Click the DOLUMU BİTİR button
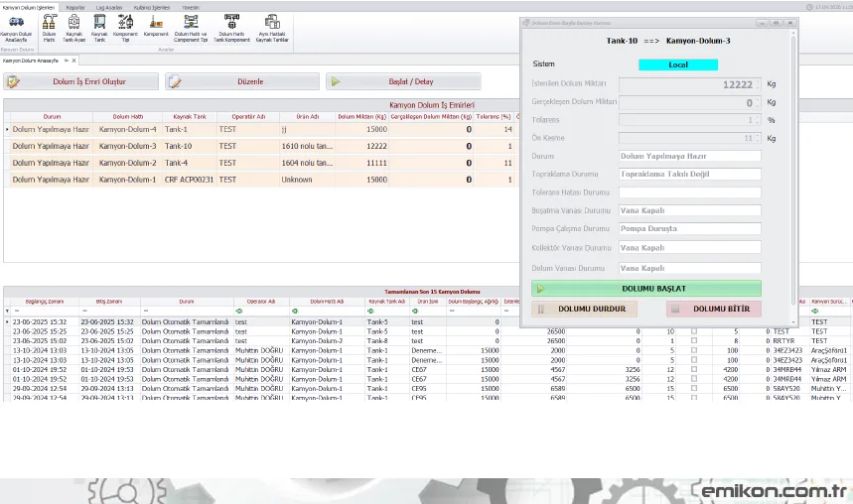853x504 pixels. (x=714, y=309)
